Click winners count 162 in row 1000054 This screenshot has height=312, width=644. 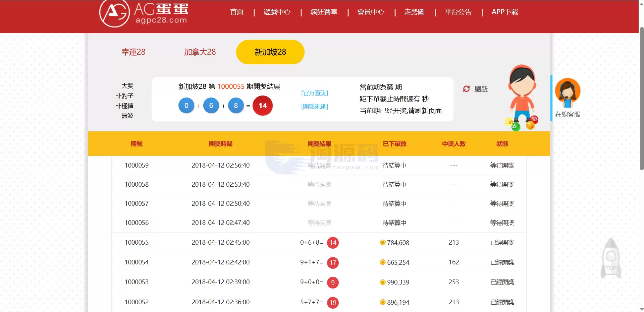tap(454, 262)
